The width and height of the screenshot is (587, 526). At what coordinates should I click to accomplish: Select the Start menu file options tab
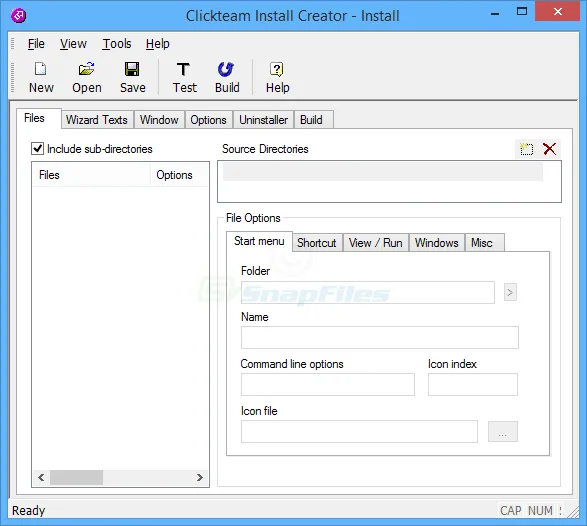[259, 241]
